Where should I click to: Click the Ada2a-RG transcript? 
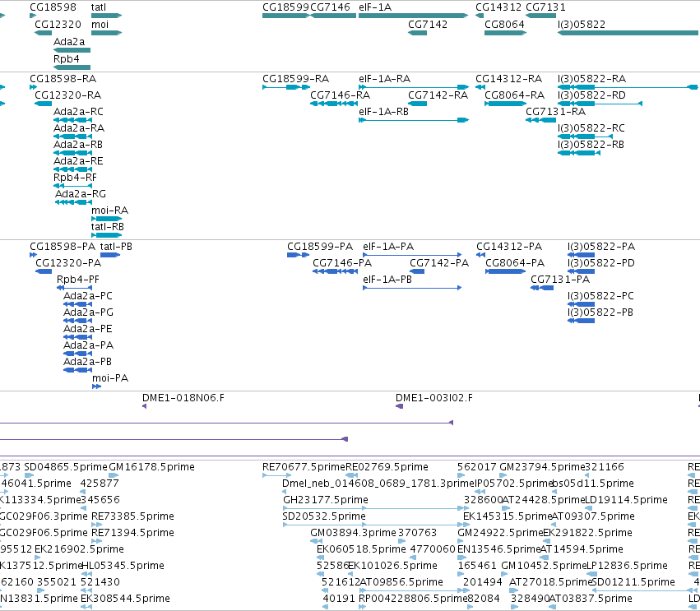click(x=73, y=202)
